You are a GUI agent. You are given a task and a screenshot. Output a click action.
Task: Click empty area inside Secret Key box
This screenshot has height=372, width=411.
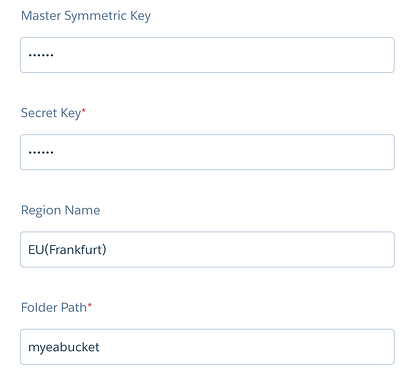223,152
